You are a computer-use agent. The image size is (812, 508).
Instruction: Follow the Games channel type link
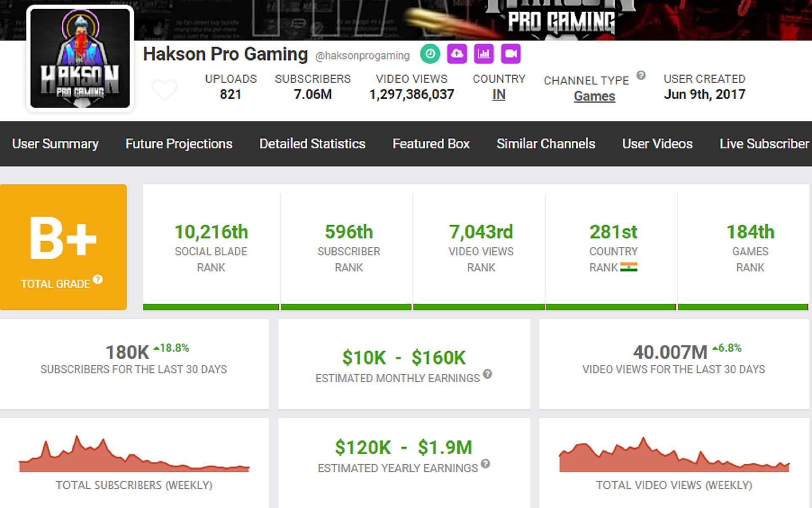tap(595, 96)
